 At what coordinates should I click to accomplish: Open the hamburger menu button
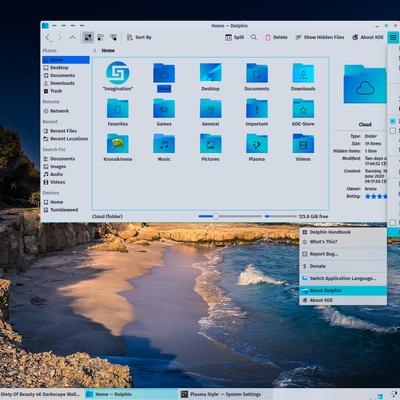tap(393, 37)
